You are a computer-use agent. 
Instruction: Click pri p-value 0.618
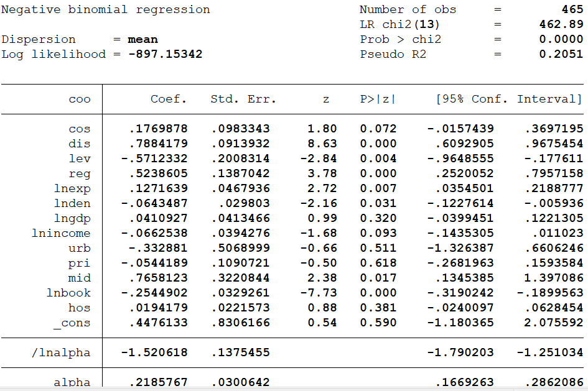[x=378, y=264]
